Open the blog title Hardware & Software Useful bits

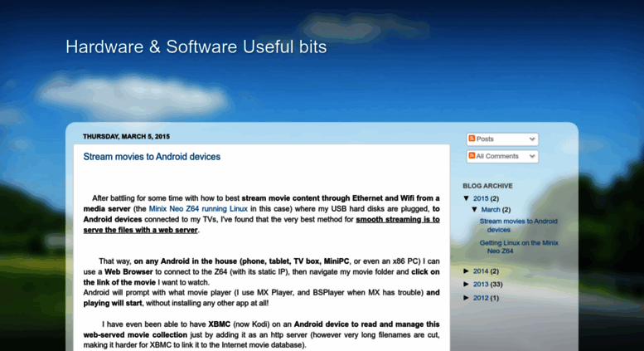tap(196, 46)
